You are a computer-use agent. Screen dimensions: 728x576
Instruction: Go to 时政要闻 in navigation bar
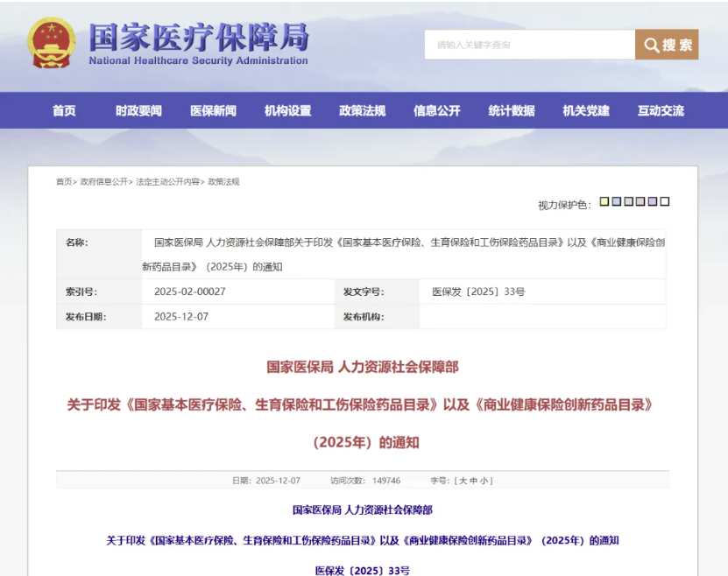[138, 110]
